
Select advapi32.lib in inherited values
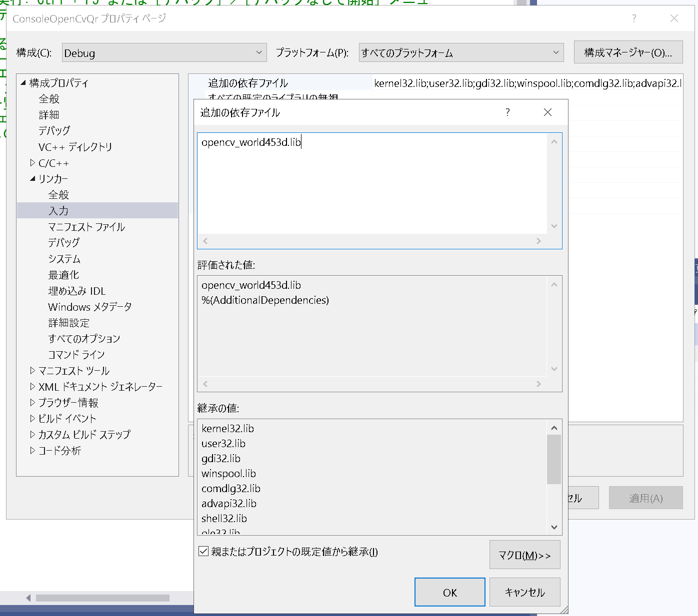[229, 504]
